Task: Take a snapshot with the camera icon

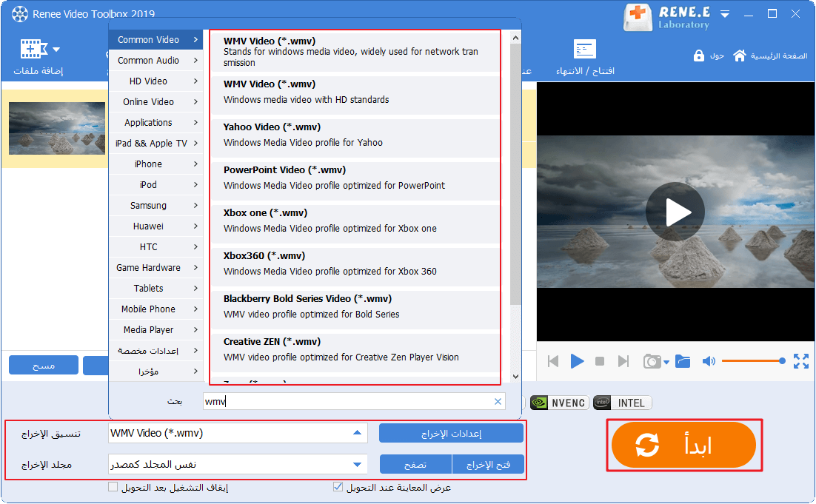Action: [652, 361]
